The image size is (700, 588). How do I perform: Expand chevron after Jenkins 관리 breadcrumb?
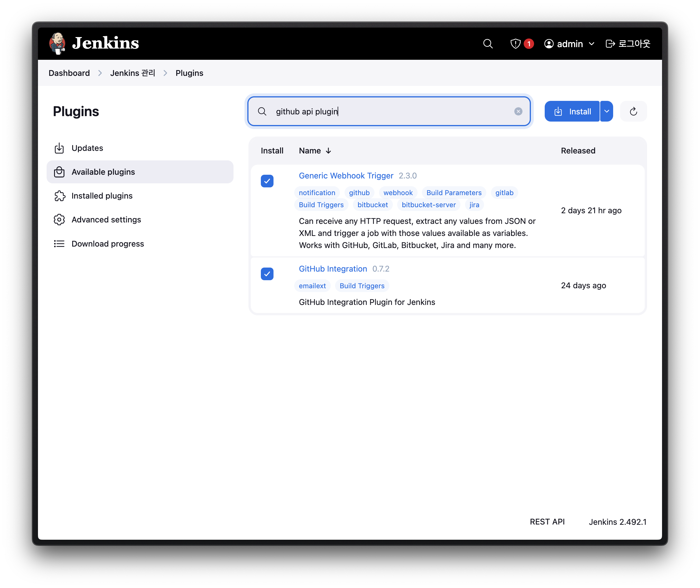coord(165,73)
